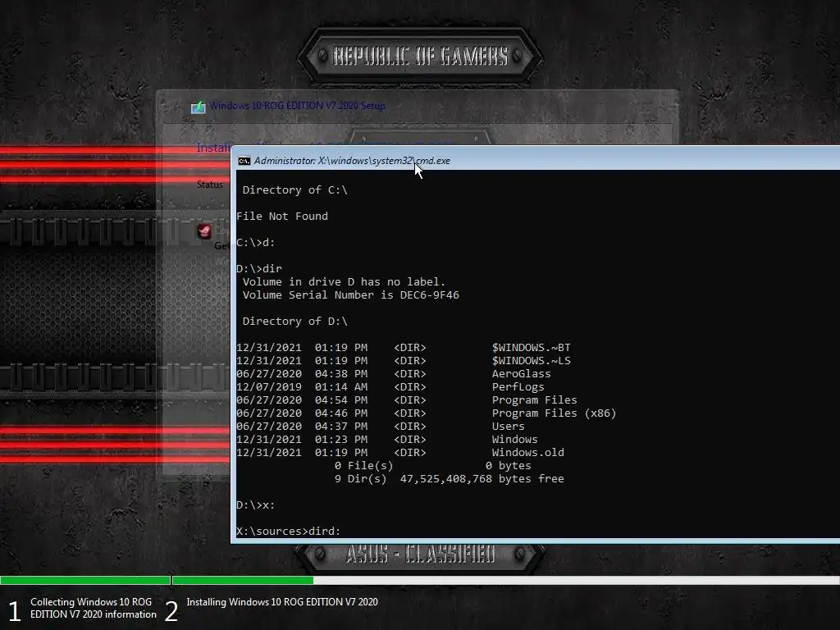
Task: Click the 'Directory of C:\' line
Action: pos(294,189)
